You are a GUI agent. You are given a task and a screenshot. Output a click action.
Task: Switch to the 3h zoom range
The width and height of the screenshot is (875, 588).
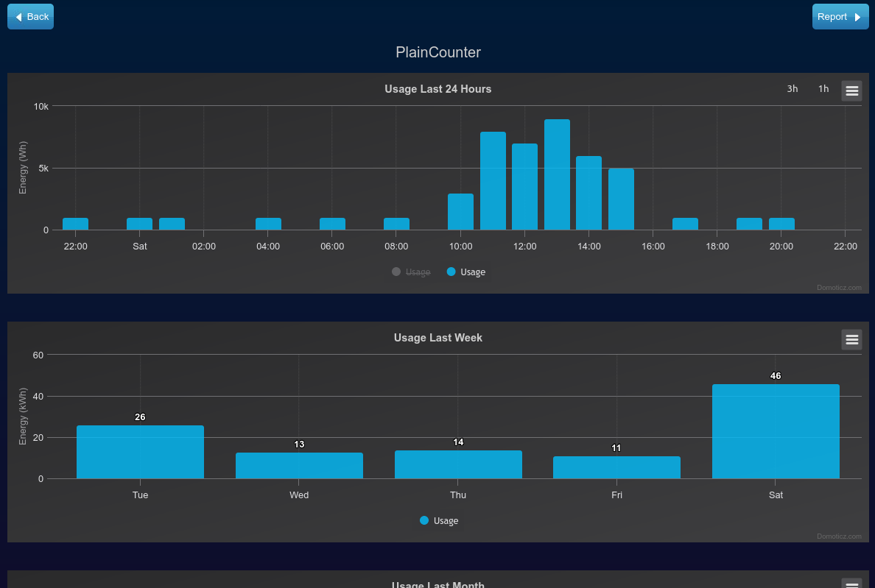tap(793, 88)
